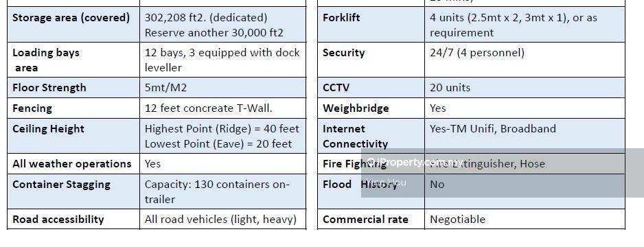
Task: Click the 12 bays dock leveller cell
Action: pyautogui.click(x=223, y=60)
